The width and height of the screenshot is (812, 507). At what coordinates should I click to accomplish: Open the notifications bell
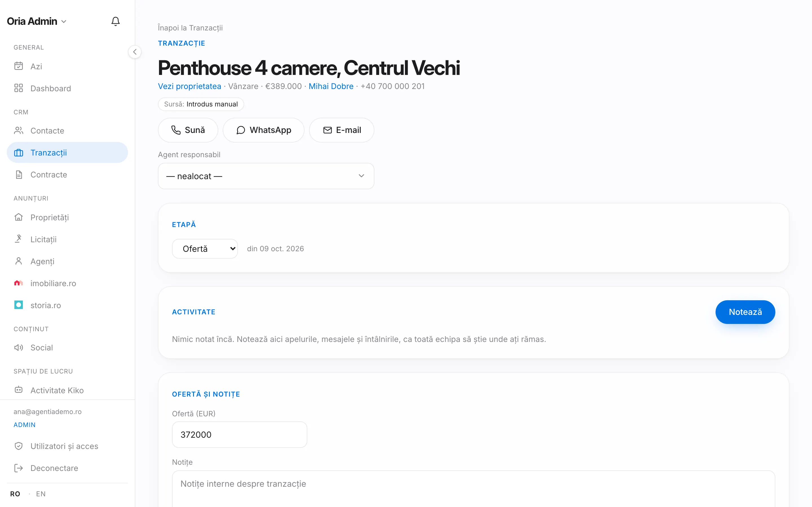[x=115, y=21]
